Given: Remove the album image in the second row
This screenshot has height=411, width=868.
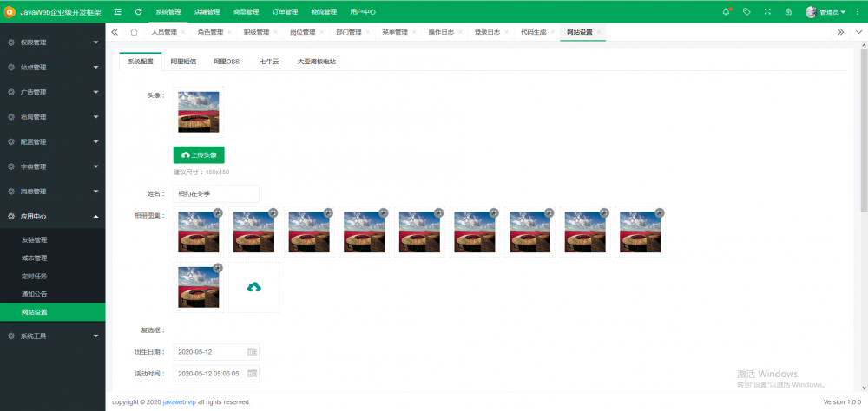Looking at the screenshot, I should pos(218,267).
